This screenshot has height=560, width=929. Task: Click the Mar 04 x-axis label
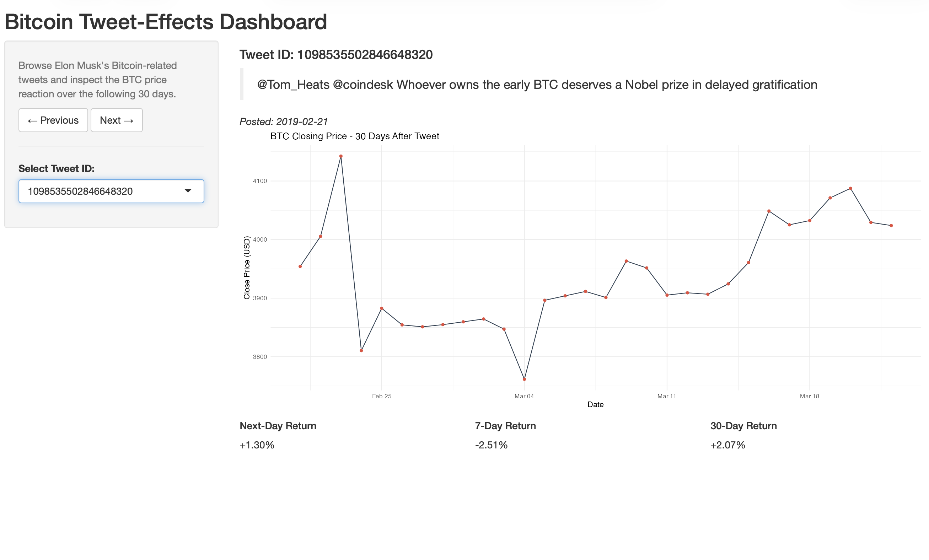(524, 396)
